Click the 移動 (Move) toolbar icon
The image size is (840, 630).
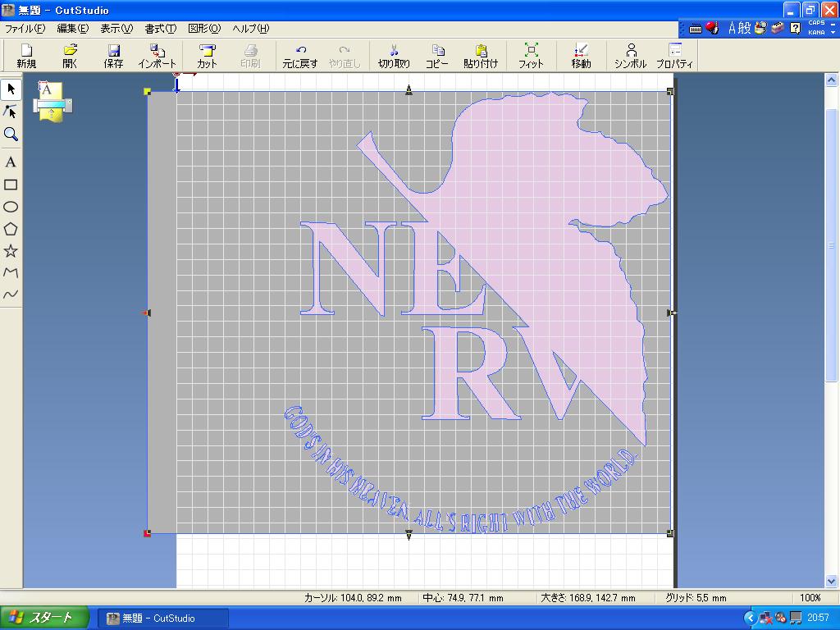tap(581, 56)
